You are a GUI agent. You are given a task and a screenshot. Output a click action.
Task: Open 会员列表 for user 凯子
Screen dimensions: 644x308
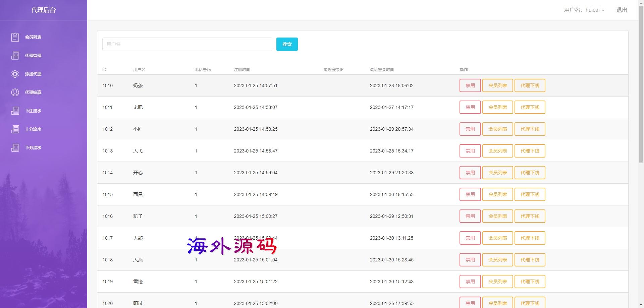coord(497,216)
